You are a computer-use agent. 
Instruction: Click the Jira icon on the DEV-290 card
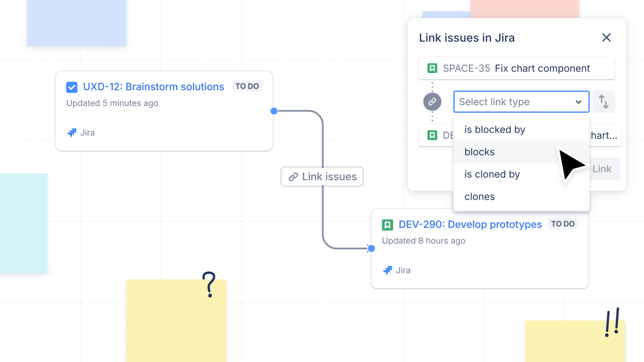(388, 270)
